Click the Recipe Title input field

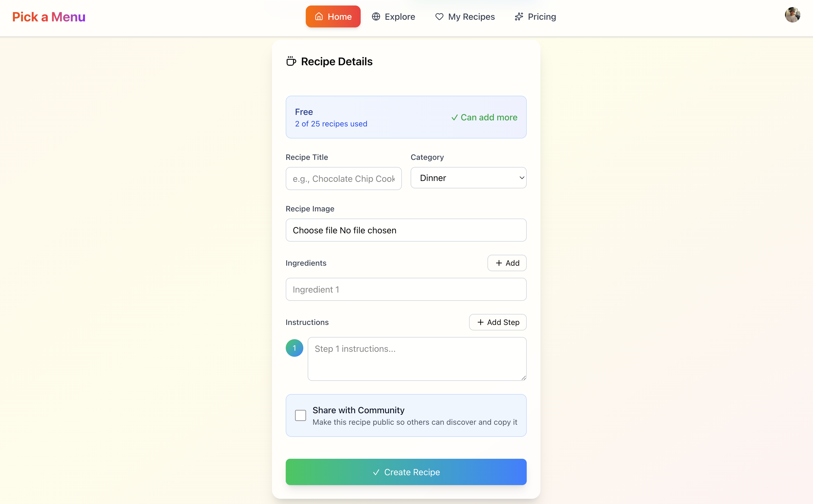343,179
